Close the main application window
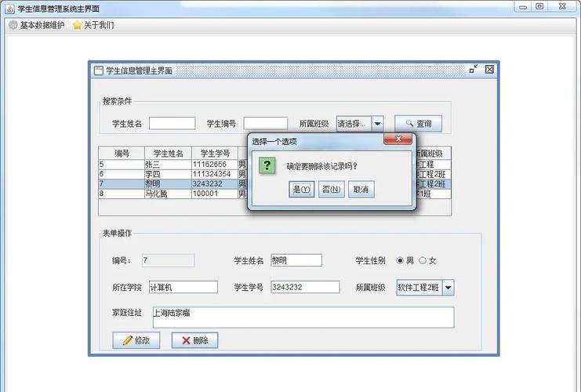This screenshot has height=392, width=581. pos(562,7)
